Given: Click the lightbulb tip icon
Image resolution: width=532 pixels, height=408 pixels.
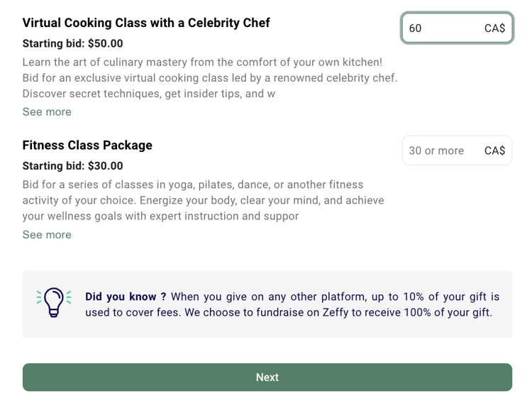Looking at the screenshot, I should click(54, 303).
